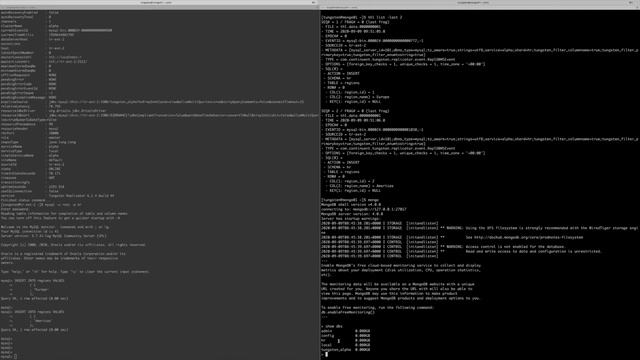The width and height of the screenshot is (640, 360).
Task: Select the 'hr' database row
Action: click(345, 340)
